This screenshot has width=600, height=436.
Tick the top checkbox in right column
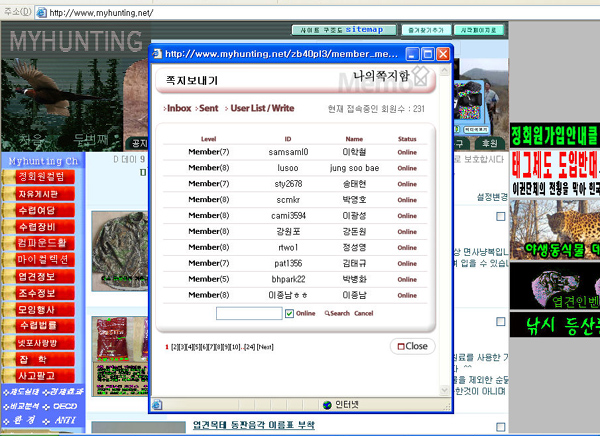(500, 217)
